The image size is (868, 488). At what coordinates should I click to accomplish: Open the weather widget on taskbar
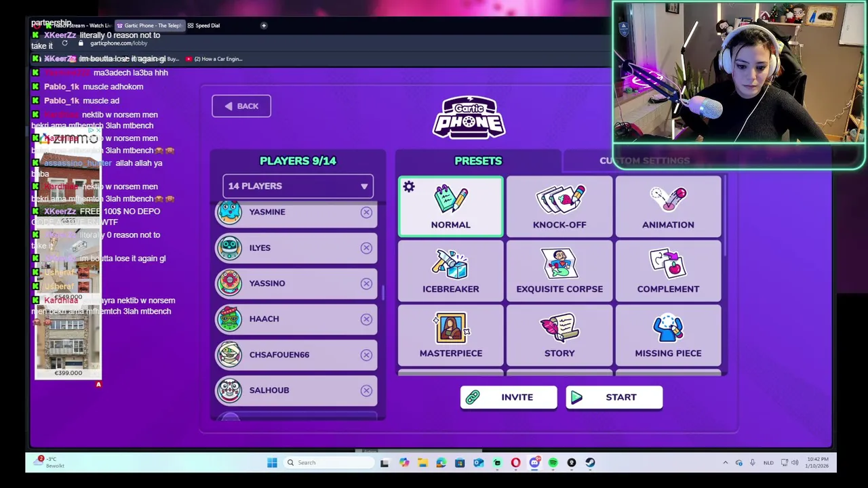51,462
